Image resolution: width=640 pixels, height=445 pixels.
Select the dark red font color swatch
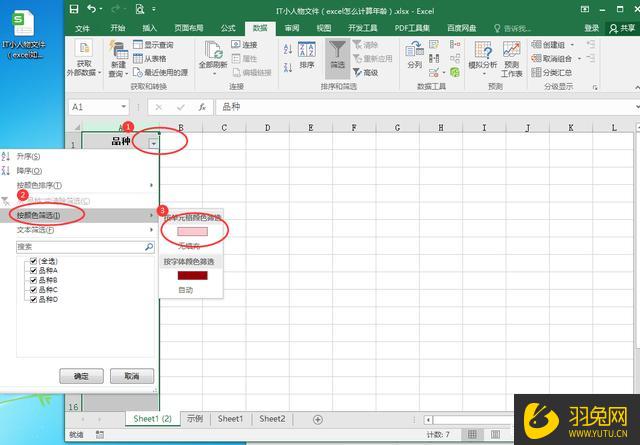(x=193, y=276)
